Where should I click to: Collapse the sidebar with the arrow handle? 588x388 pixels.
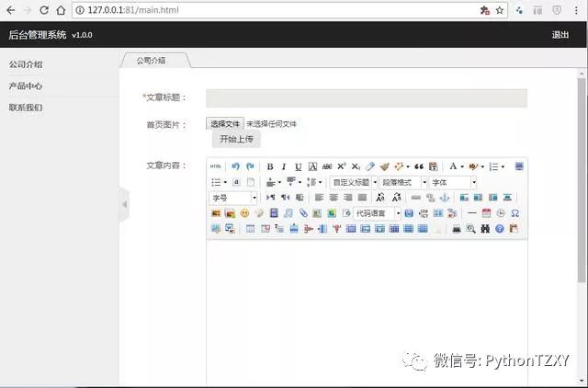[x=125, y=204]
